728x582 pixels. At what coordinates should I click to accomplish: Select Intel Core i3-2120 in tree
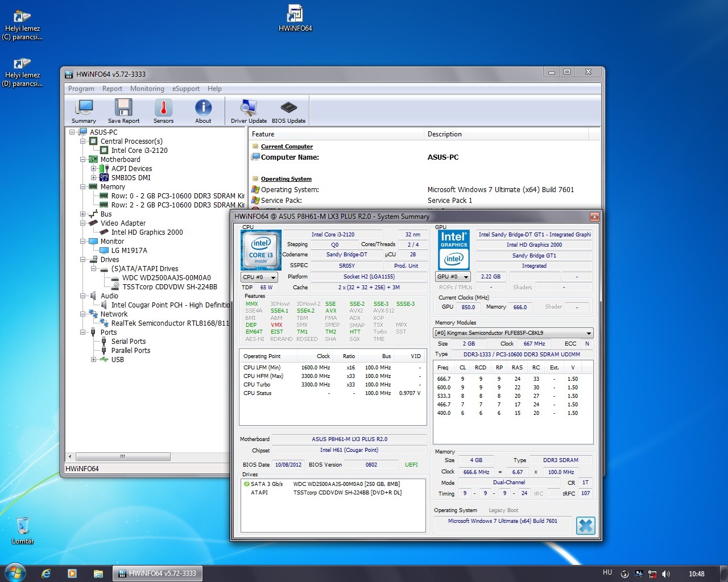click(x=139, y=151)
